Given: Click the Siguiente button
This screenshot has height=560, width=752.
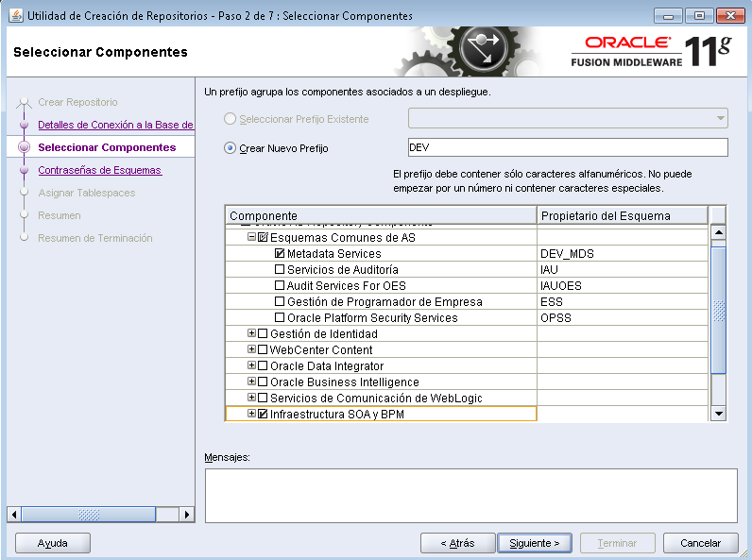Looking at the screenshot, I should tap(535, 543).
